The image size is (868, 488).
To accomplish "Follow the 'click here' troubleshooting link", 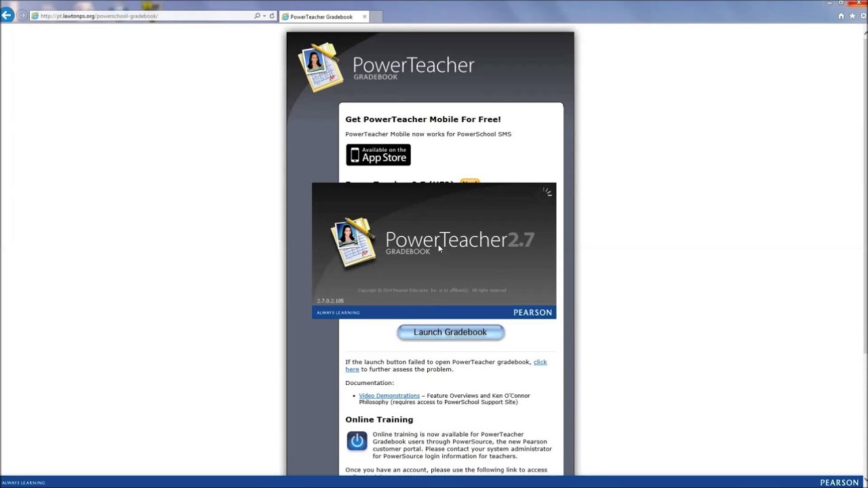I will click(x=540, y=362).
